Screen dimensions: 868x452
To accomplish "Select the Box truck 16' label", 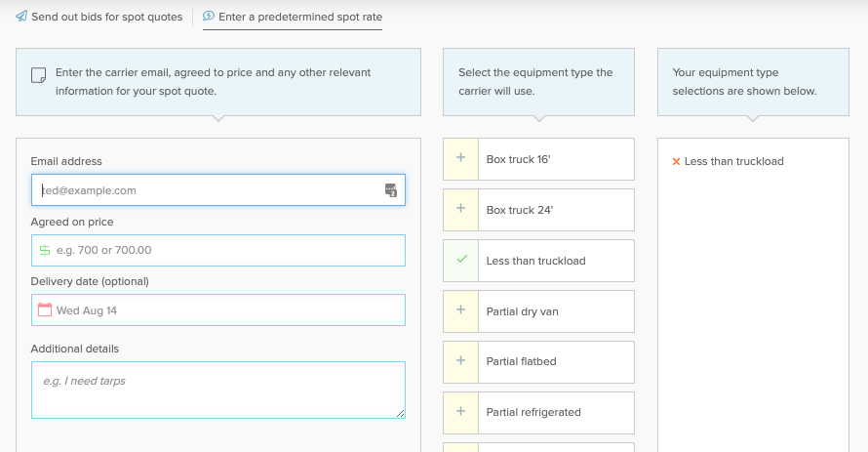I will (518, 159).
